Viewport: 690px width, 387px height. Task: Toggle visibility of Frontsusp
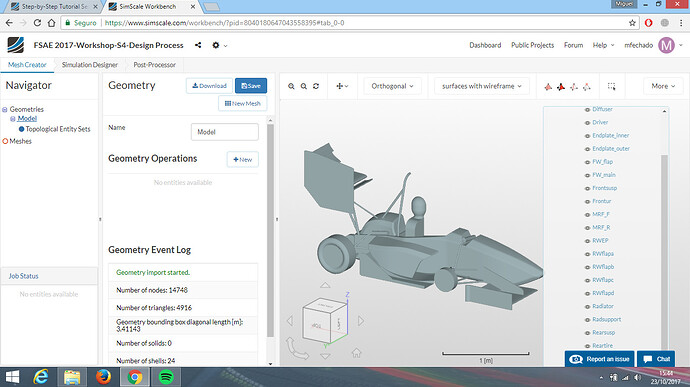coord(587,188)
